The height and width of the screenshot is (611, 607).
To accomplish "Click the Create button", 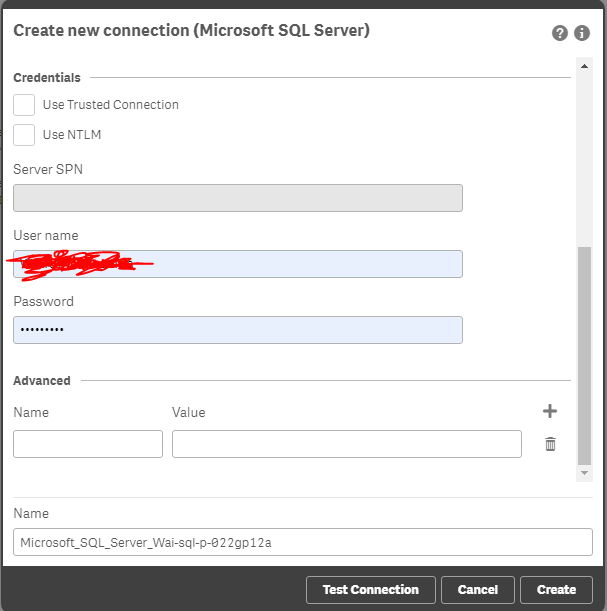I will (556, 589).
